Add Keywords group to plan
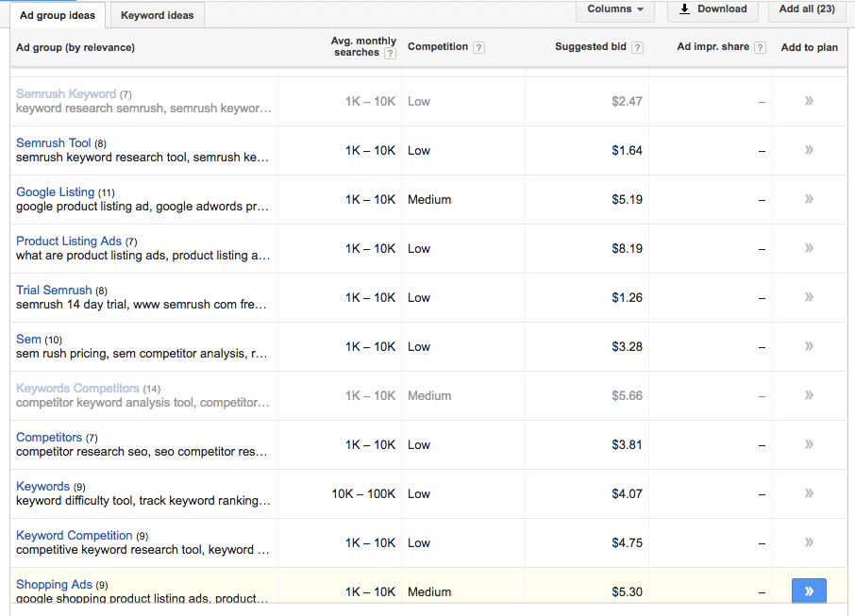 (x=809, y=493)
